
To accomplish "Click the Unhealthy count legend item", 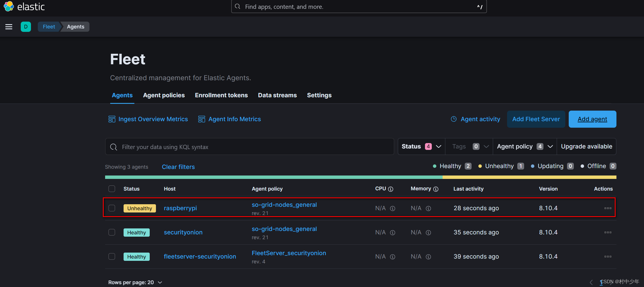I will [x=501, y=166].
